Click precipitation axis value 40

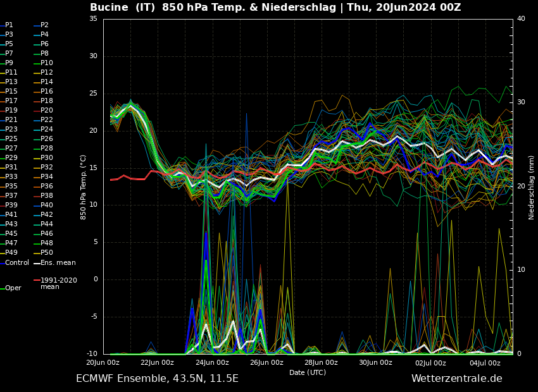click(521, 19)
